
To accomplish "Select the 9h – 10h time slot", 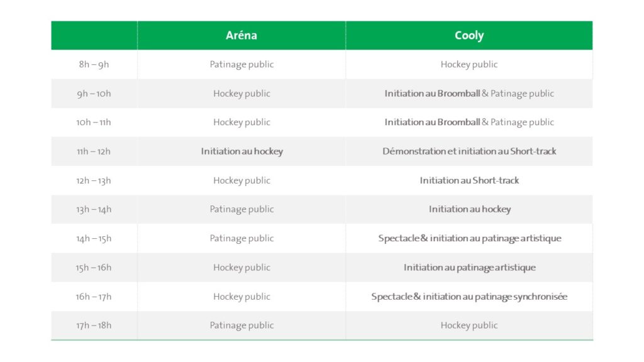I will coord(94,94).
